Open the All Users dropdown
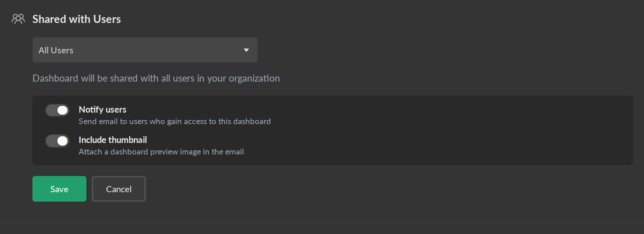This screenshot has width=644, height=234. click(145, 50)
